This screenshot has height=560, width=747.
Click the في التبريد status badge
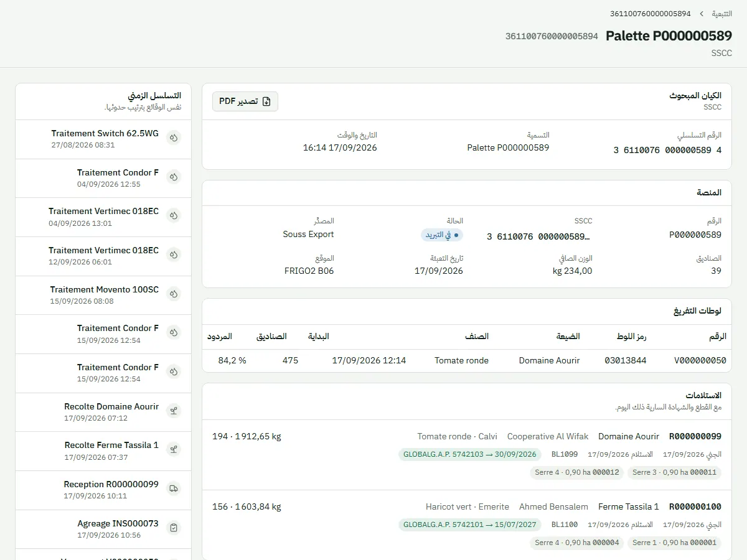point(442,235)
